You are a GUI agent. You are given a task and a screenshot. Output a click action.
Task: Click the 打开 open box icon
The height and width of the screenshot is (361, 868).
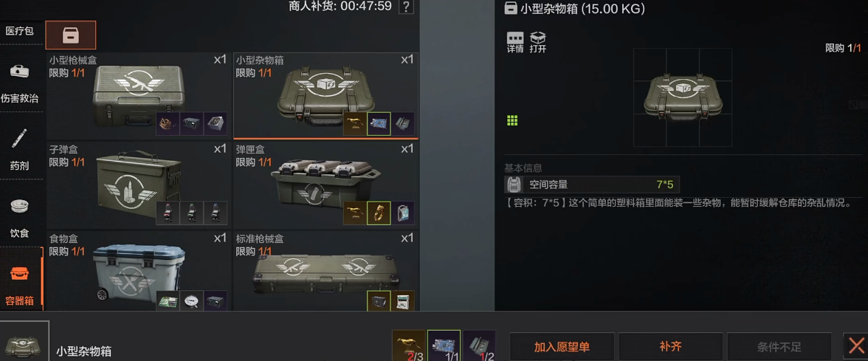537,42
